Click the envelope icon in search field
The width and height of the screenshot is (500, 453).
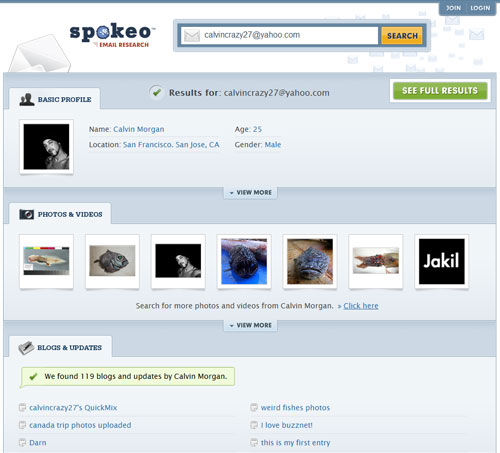click(x=192, y=35)
